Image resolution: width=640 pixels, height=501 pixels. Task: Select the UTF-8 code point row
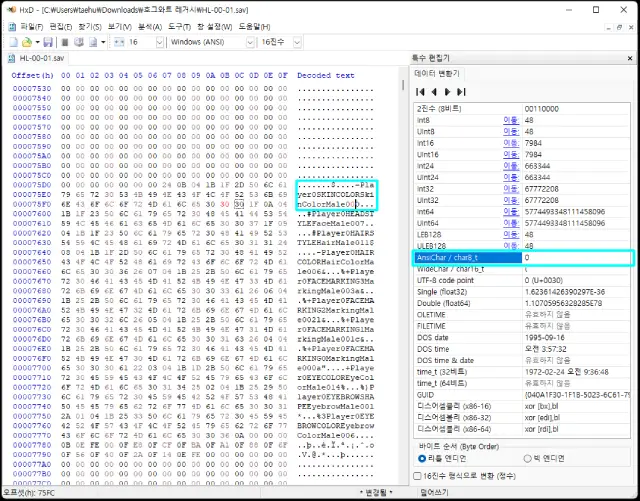(x=522, y=281)
